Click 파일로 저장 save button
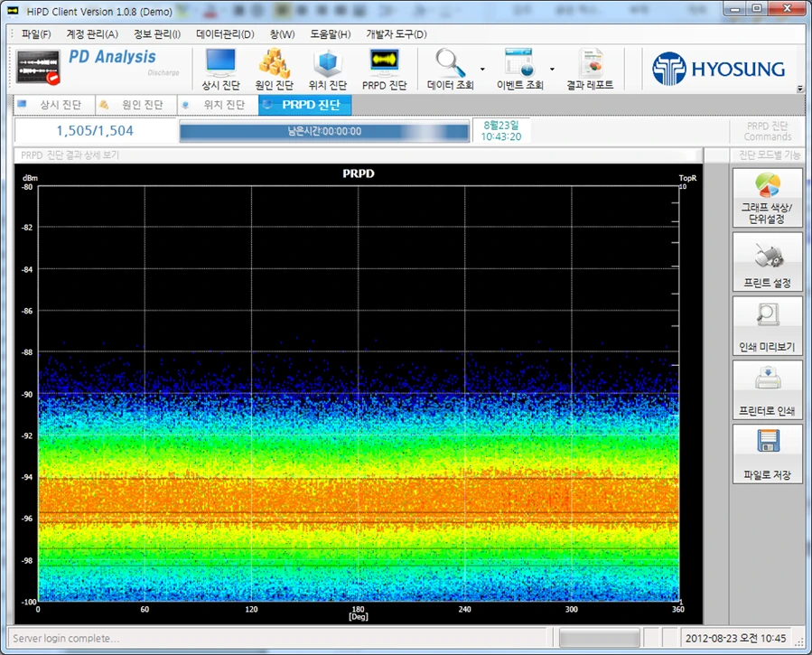Image resolution: width=812 pixels, height=655 pixels. point(768,454)
